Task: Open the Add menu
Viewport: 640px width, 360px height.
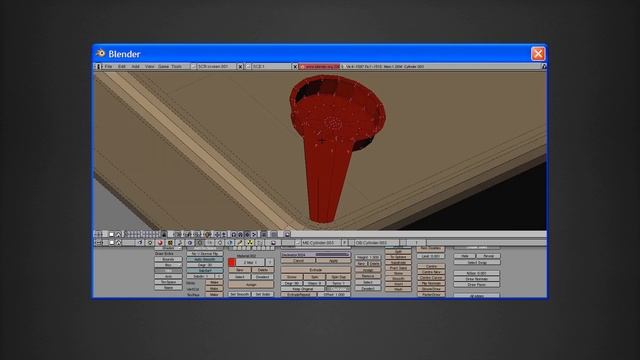Action: click(x=136, y=67)
